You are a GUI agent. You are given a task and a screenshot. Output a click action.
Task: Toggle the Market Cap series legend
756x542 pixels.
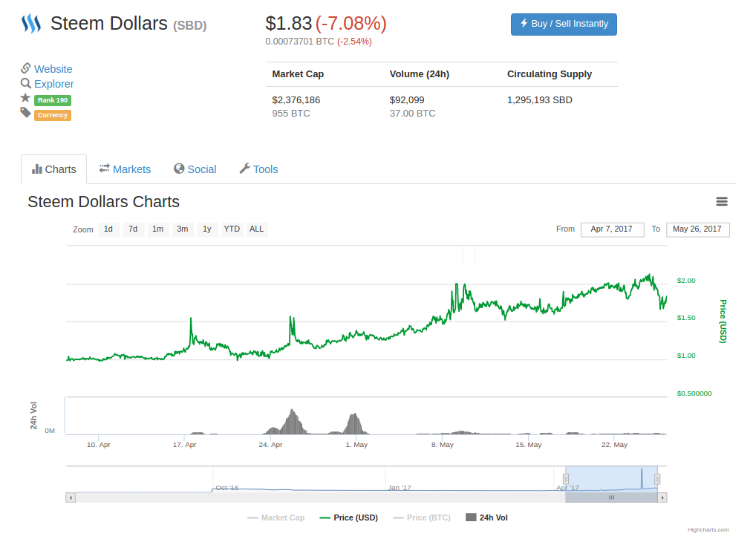276,517
